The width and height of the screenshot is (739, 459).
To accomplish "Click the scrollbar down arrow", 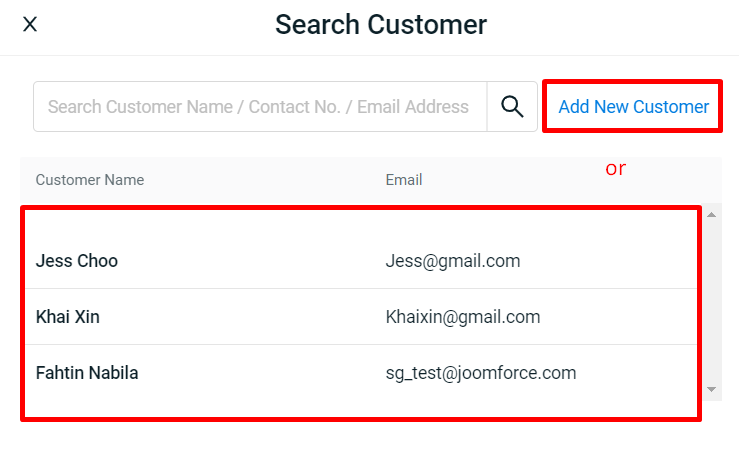I will click(711, 389).
